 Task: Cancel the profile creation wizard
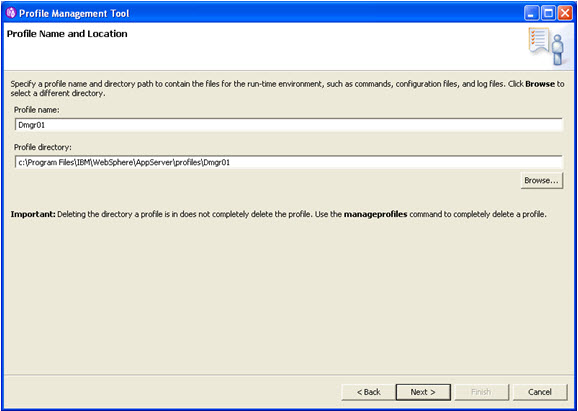click(x=540, y=392)
